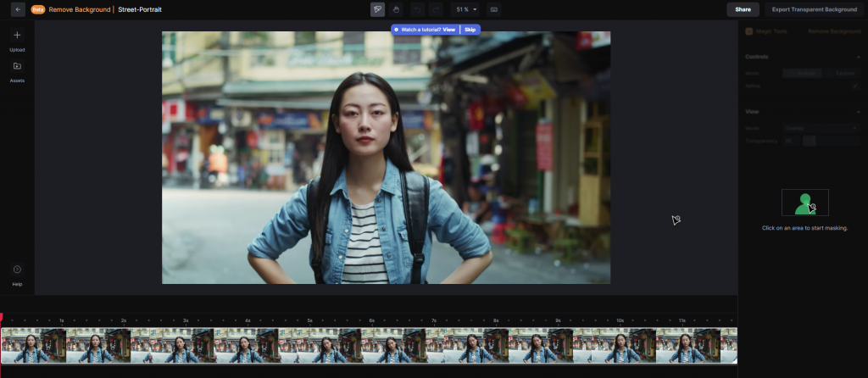The width and height of the screenshot is (868, 378).
Task: Select the masking cursor tool
Action: (x=377, y=9)
